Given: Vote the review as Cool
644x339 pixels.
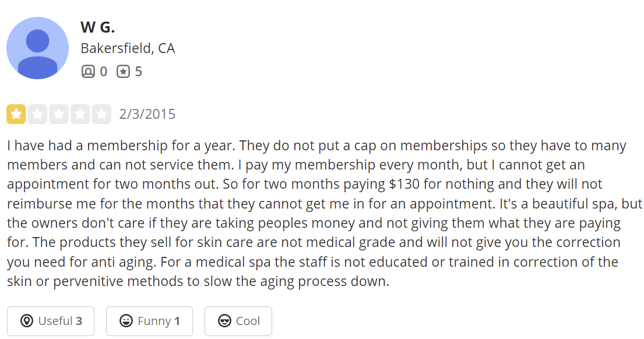Looking at the screenshot, I should [x=238, y=321].
